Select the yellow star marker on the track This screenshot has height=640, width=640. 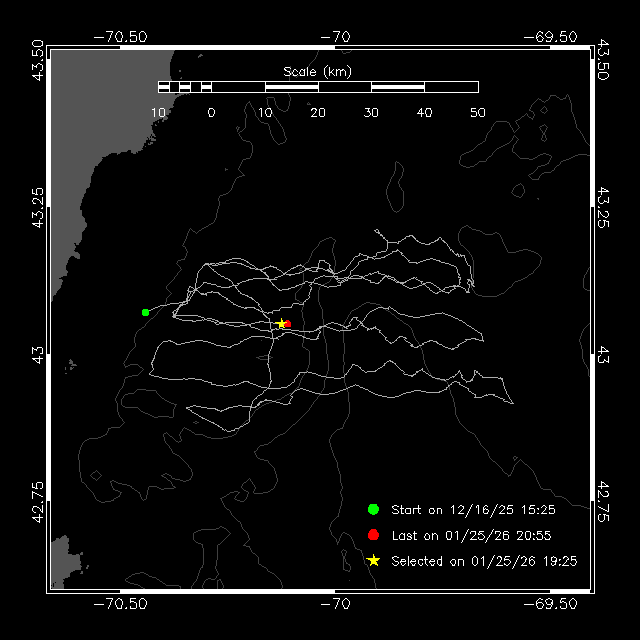coord(280,323)
